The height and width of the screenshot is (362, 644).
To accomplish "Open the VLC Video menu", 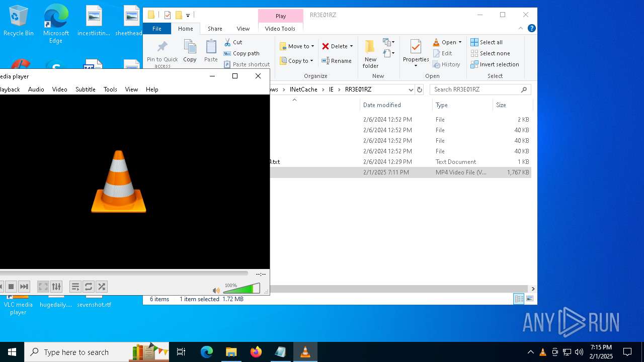I will pos(59,89).
